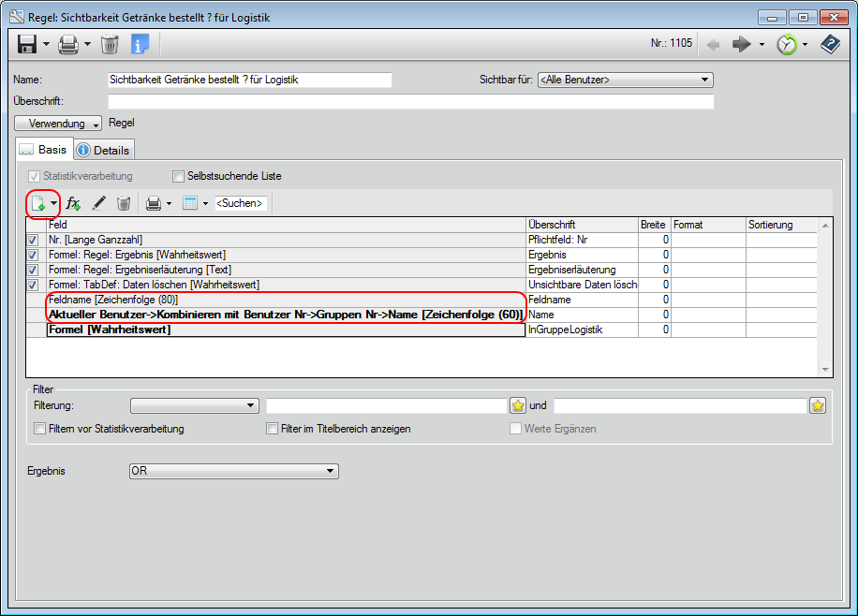This screenshot has width=858, height=616.
Task: Click the Überschrift text field
Action: (410, 102)
